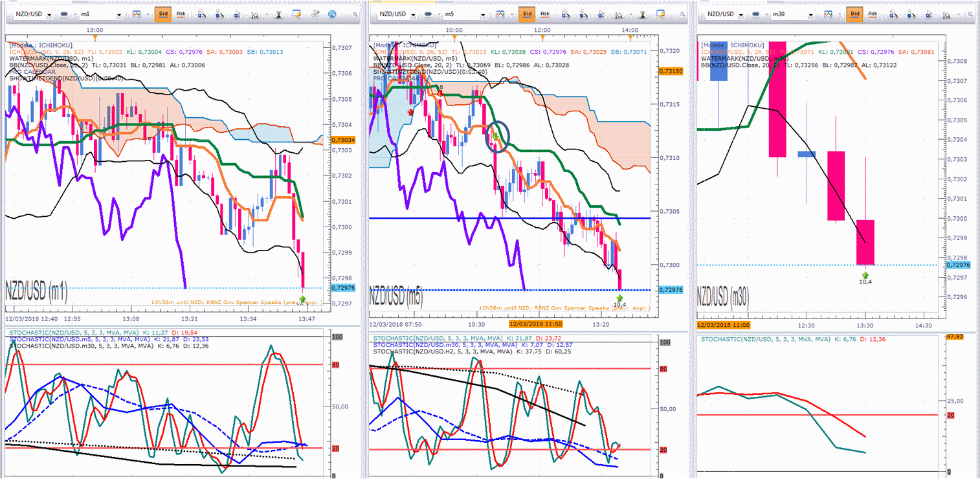Click the green vertical autoscale icon in the m5 toolbar
The width and height of the screenshot is (980, 479).
coord(643,14)
